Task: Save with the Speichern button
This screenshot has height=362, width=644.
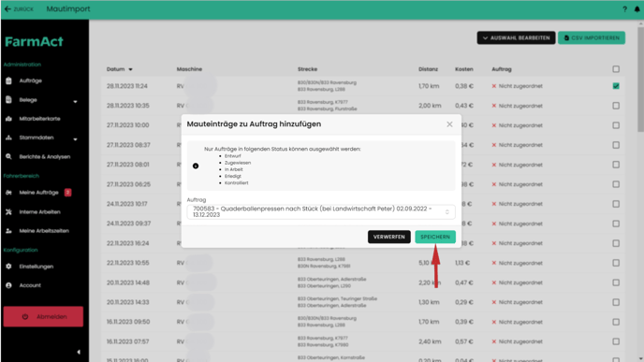Action: click(x=435, y=237)
